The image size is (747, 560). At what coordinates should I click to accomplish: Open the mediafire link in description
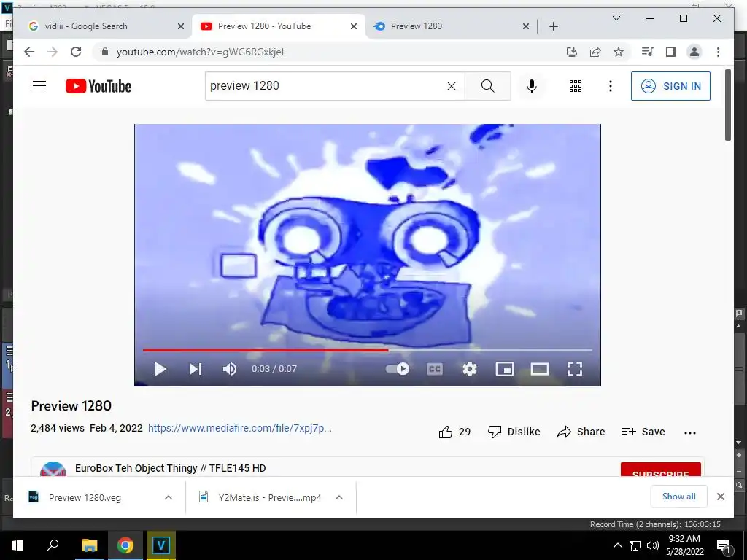click(239, 428)
